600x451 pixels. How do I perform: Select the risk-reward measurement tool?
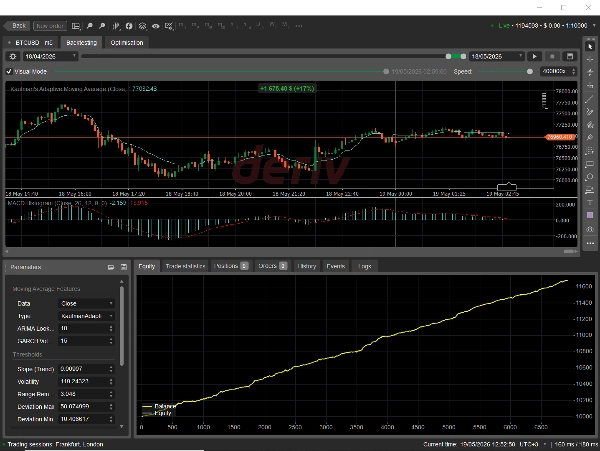[590, 190]
